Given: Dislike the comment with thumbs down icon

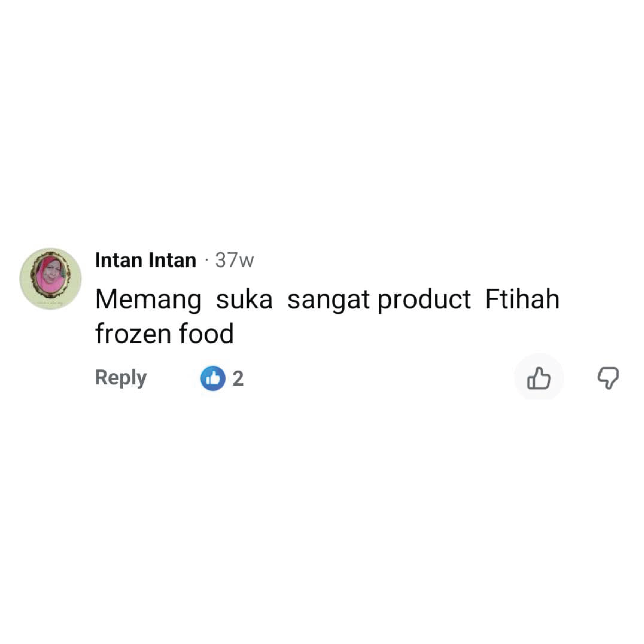Looking at the screenshot, I should click(608, 378).
